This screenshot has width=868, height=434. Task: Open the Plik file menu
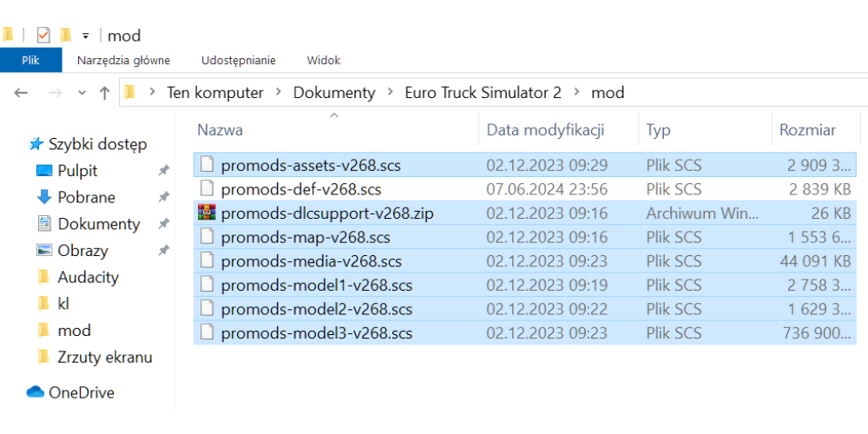coord(30,60)
